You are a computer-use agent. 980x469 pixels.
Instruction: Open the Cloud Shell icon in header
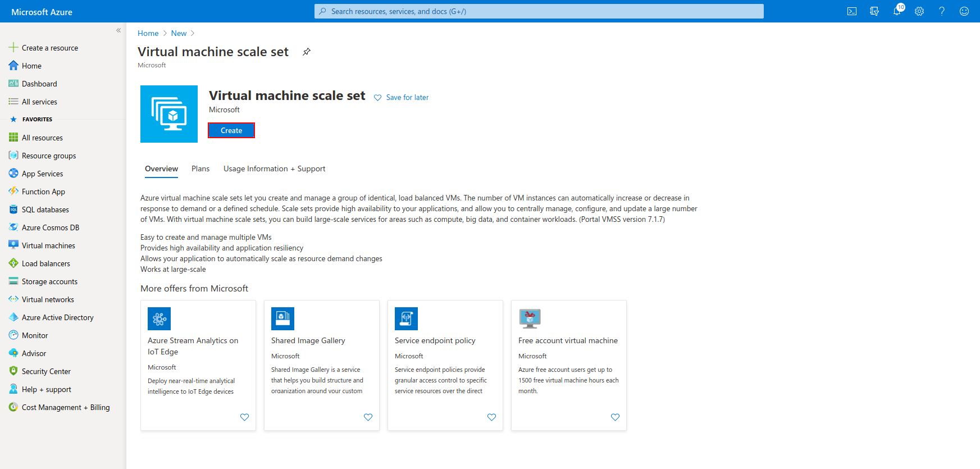tap(852, 11)
